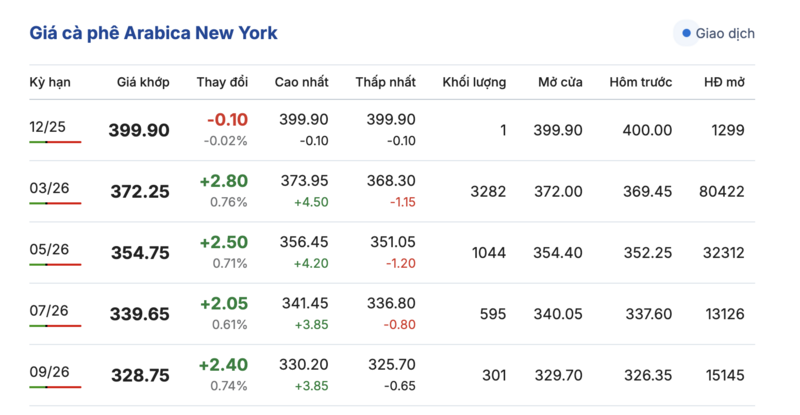Sort by the Kỳ hạn column header
Screen dimensions: 800x415
coord(50,82)
